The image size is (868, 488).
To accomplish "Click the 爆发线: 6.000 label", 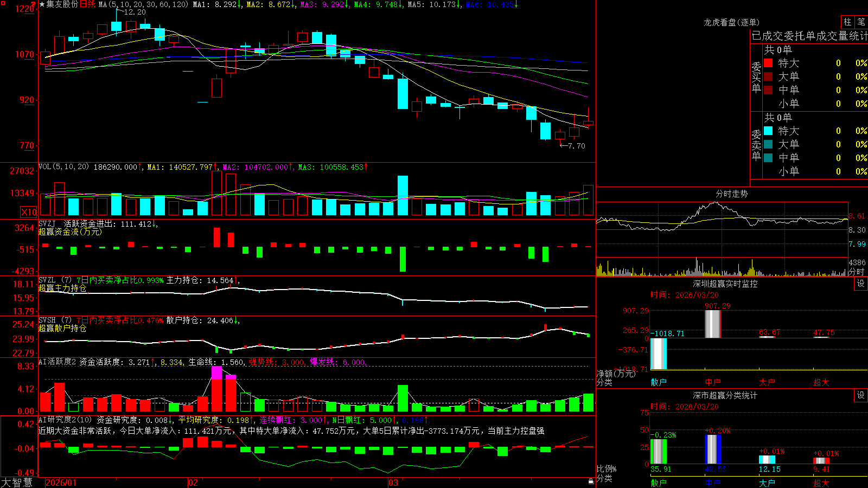I will click(x=337, y=362).
